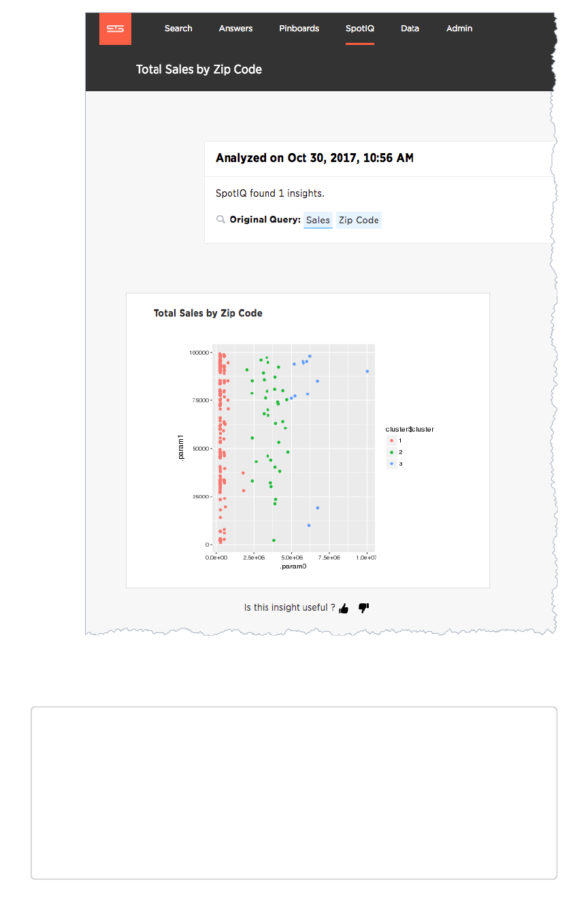Open the Admin tab
The width and height of the screenshot is (588, 915).
click(459, 29)
